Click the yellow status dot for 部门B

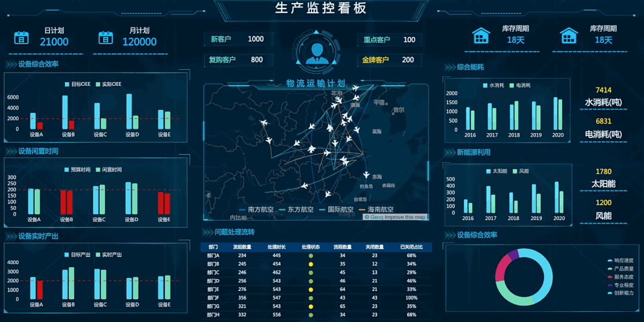[x=311, y=264]
